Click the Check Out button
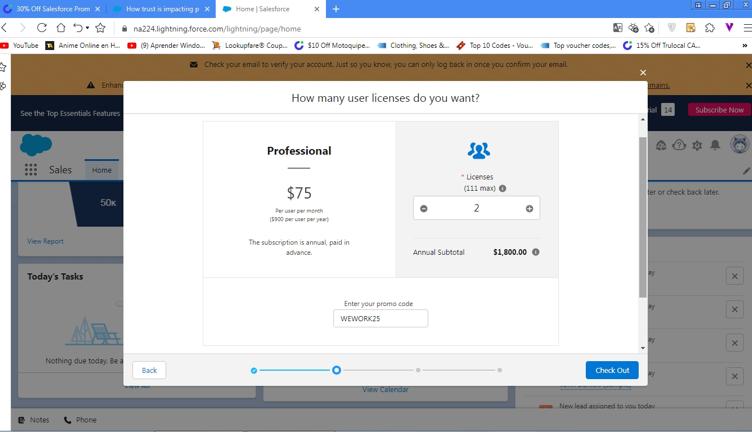The width and height of the screenshot is (752, 432). pyautogui.click(x=612, y=370)
